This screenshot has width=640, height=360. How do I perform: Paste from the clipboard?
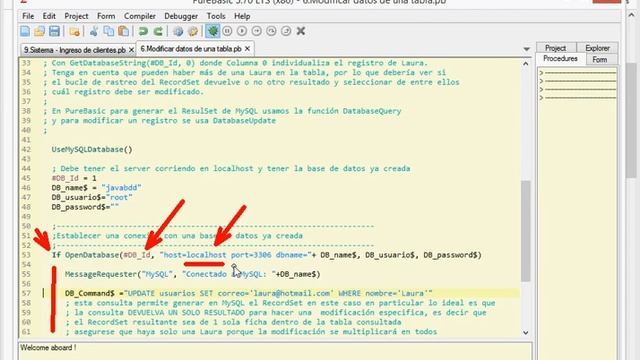[x=123, y=31]
